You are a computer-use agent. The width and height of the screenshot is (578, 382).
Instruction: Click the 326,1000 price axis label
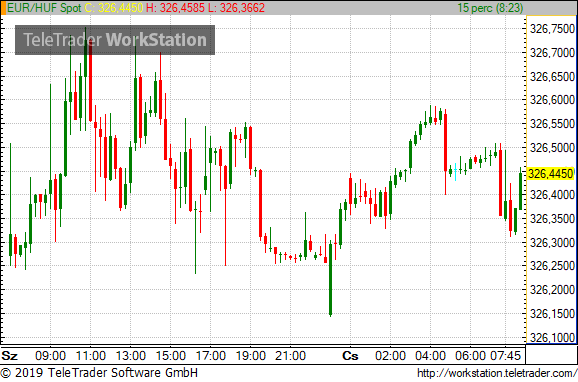(x=552, y=337)
